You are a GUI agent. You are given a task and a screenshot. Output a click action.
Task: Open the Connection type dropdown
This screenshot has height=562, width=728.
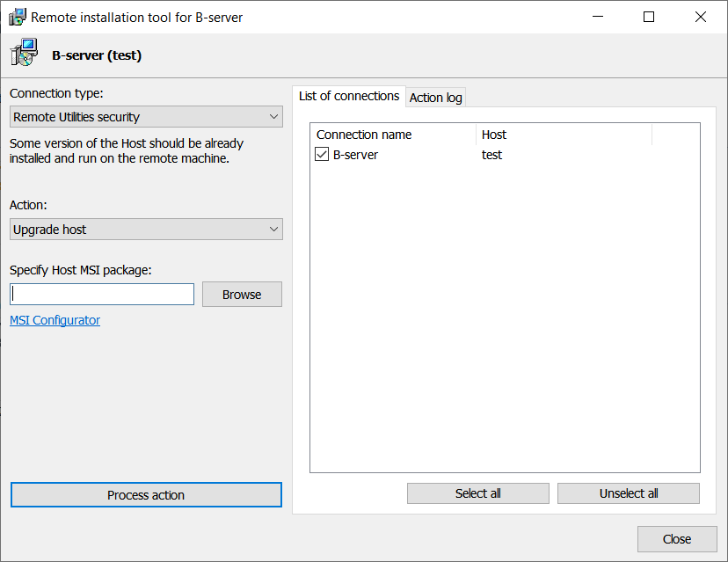(x=146, y=117)
